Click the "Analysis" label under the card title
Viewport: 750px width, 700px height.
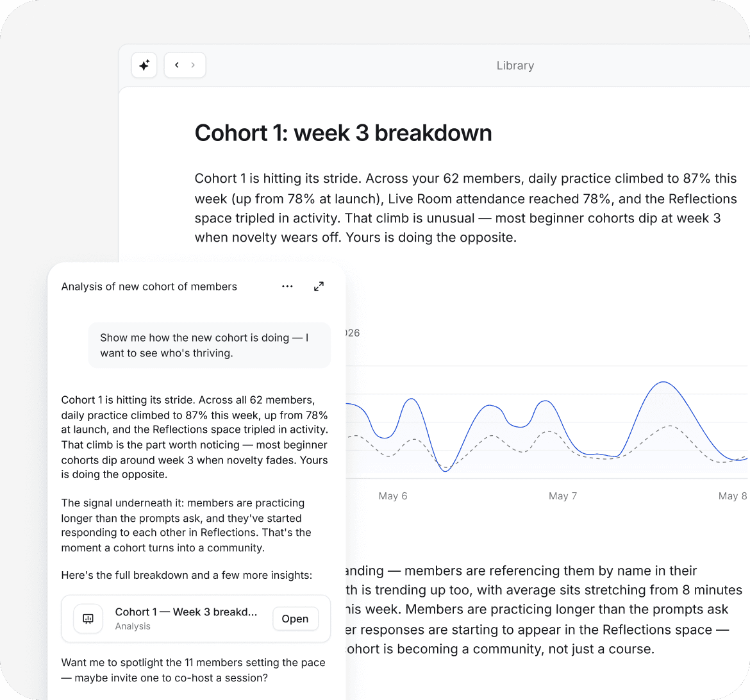tap(133, 626)
